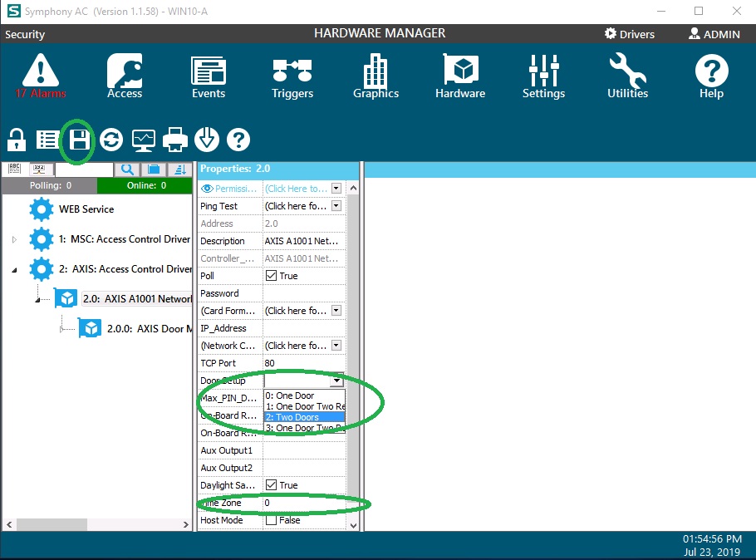Image resolution: width=756 pixels, height=560 pixels.
Task: Click the IP_Address value field
Action: point(304,328)
